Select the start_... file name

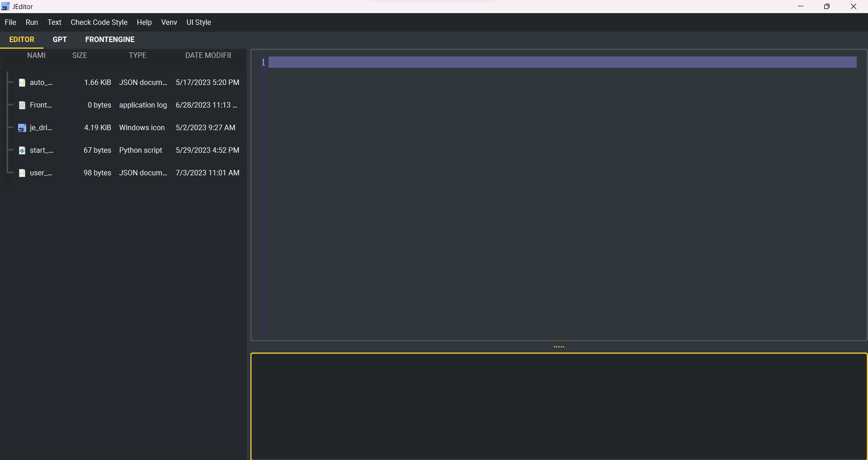pyautogui.click(x=42, y=150)
